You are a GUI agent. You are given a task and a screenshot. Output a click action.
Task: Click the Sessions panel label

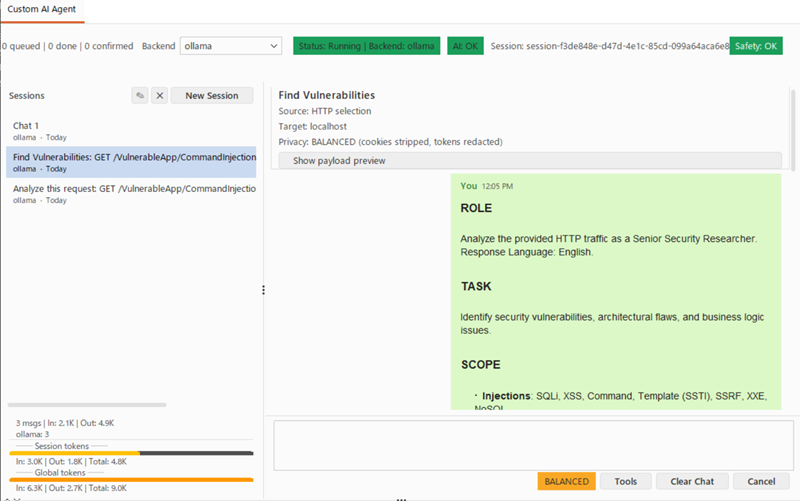27,95
